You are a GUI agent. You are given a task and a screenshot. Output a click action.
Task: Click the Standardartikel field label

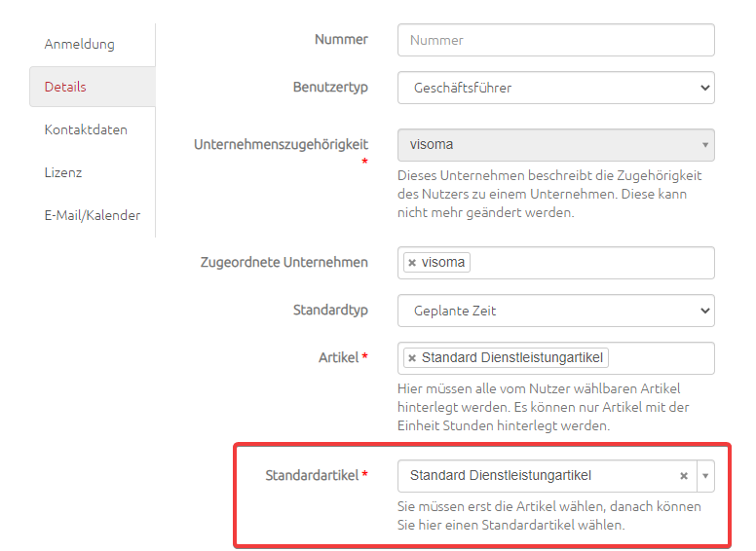click(312, 475)
